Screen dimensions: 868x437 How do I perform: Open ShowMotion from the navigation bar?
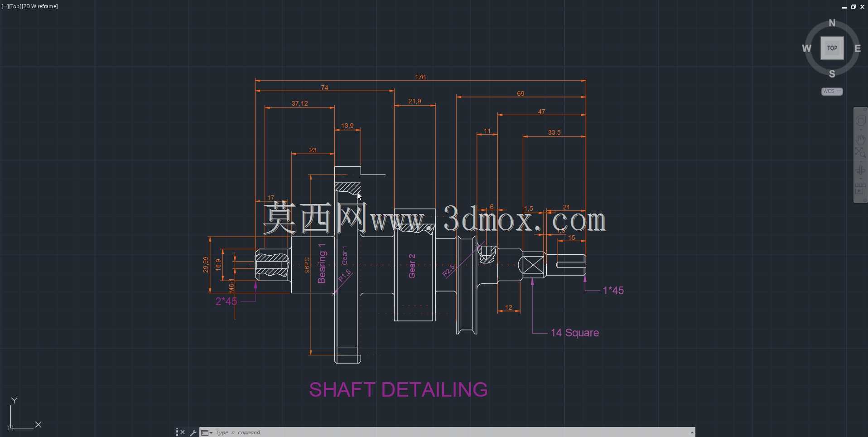(x=860, y=189)
